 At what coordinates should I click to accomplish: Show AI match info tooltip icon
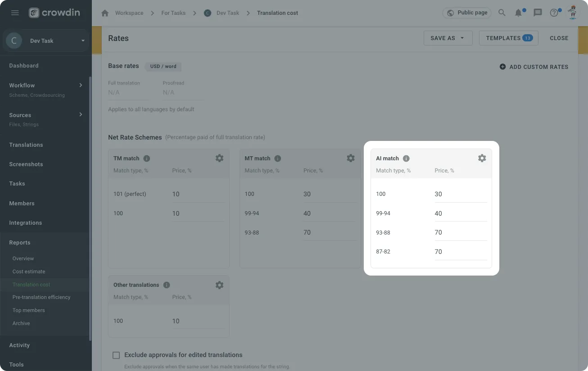406,158
